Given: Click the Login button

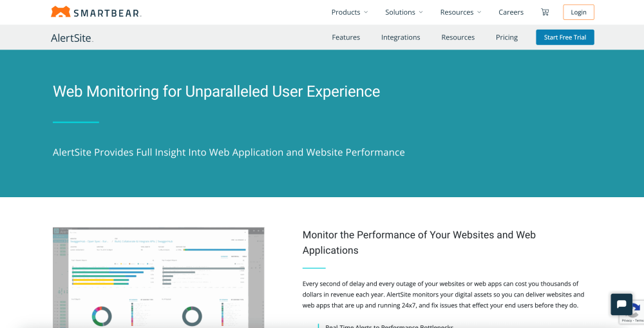Looking at the screenshot, I should coord(578,12).
